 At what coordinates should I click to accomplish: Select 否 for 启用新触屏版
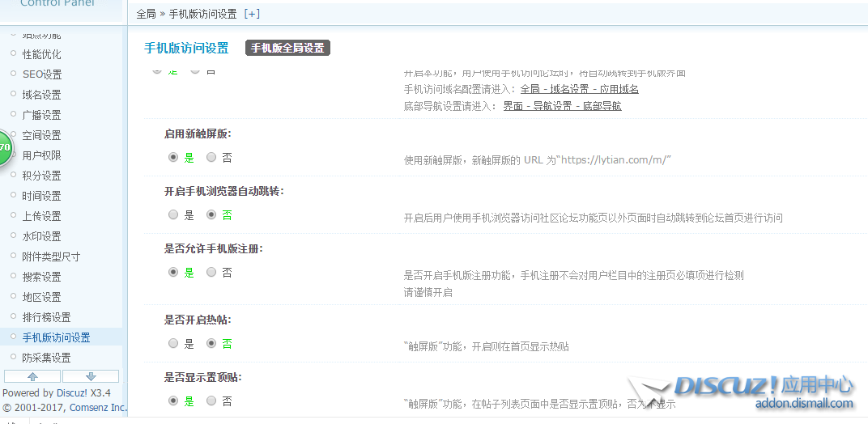tap(211, 158)
